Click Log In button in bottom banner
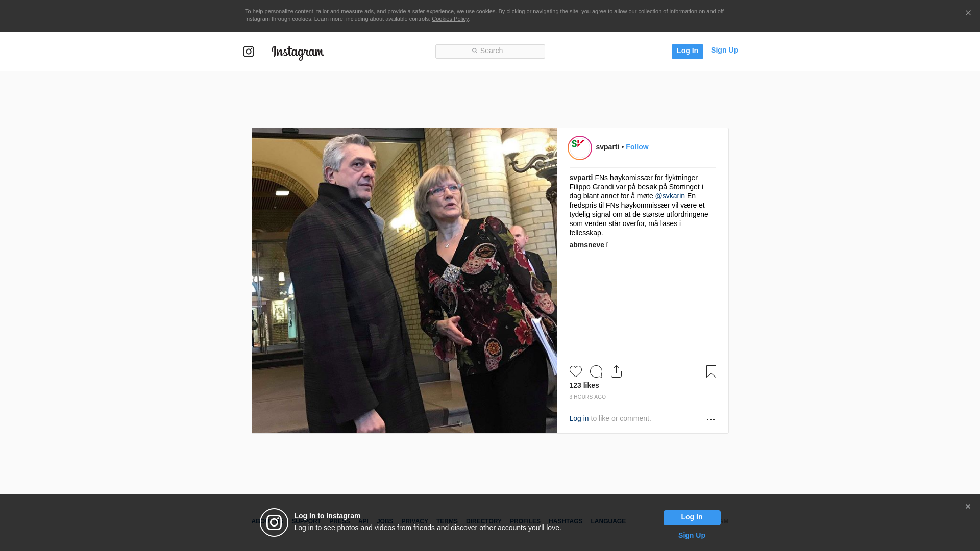980x551 pixels. coord(692,518)
